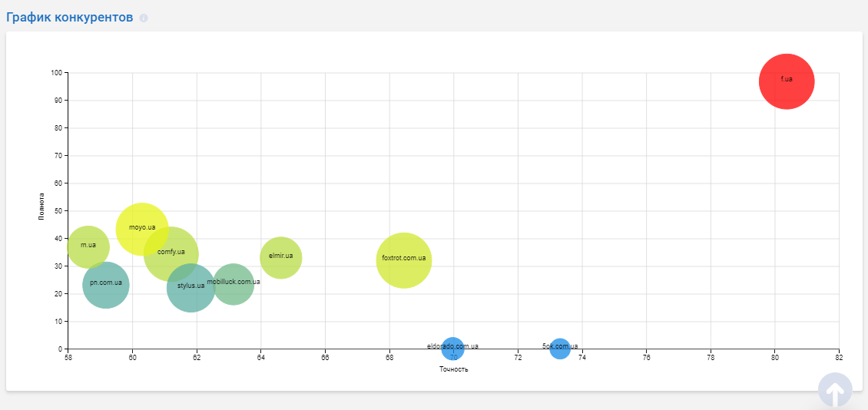Select the pn.com.ua bubble

[106, 286]
